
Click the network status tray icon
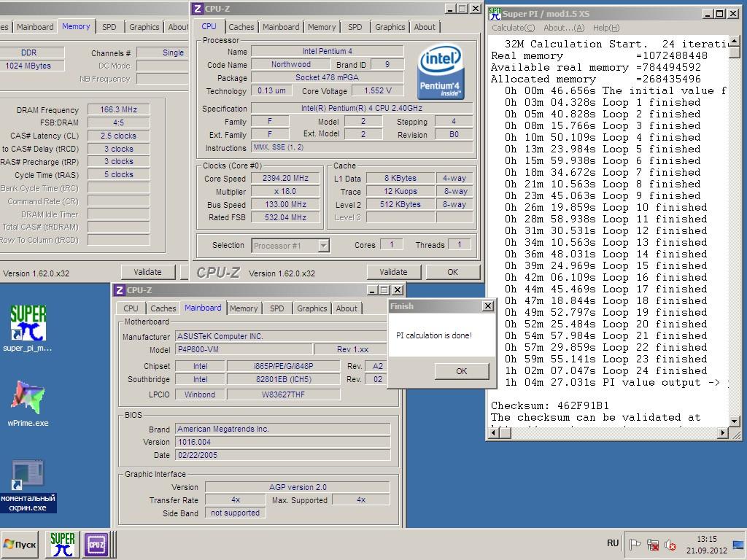point(653,544)
